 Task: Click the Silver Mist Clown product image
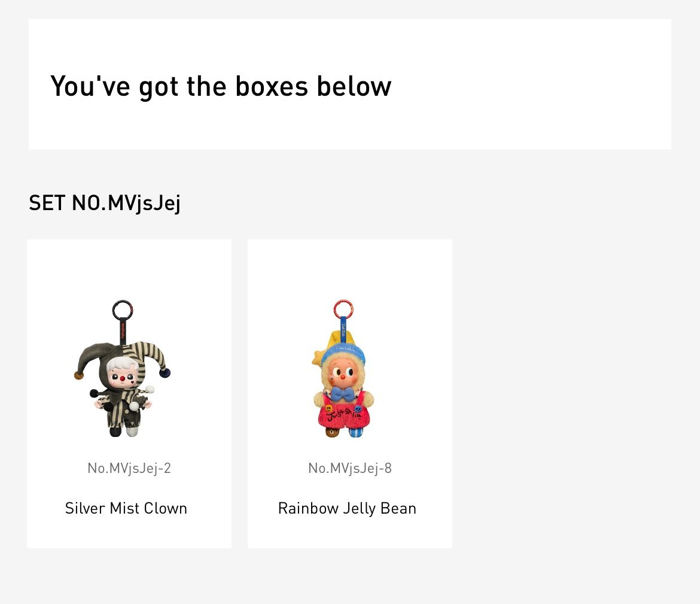click(x=123, y=369)
